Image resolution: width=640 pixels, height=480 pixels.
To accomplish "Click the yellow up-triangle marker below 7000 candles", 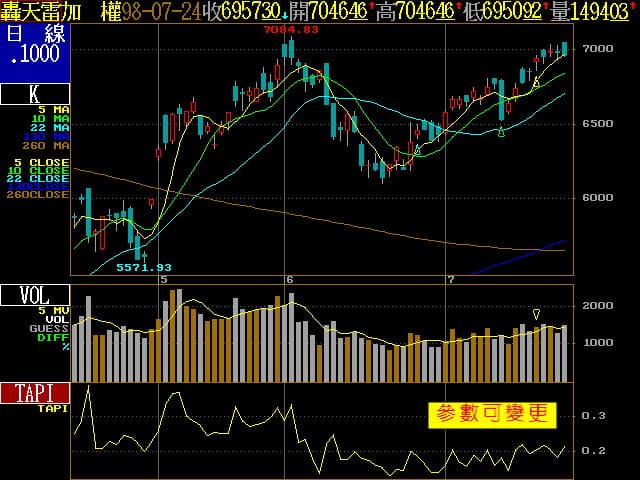I will tap(536, 83).
